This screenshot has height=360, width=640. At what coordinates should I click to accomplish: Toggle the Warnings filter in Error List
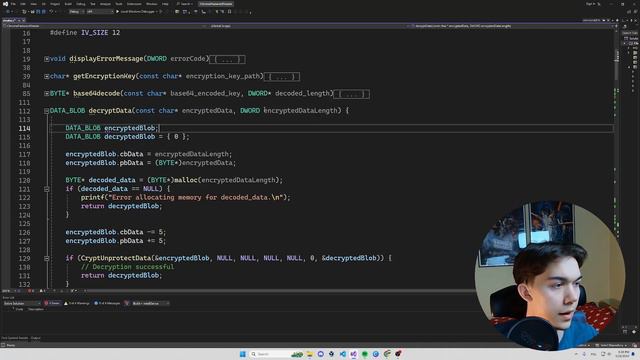click(x=77, y=303)
